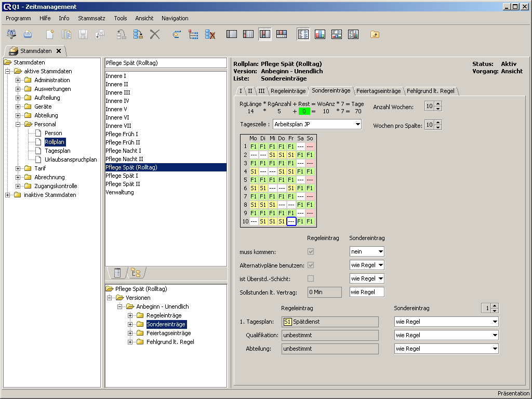The height and width of the screenshot is (399, 532).
Task: Click the new blank document toolbar icon
Action: 50,34
